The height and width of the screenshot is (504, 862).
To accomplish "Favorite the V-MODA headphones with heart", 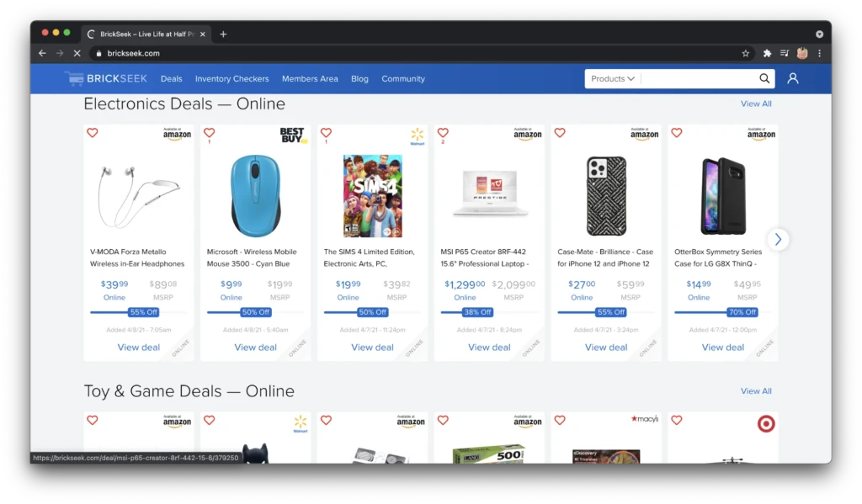I will click(x=93, y=132).
